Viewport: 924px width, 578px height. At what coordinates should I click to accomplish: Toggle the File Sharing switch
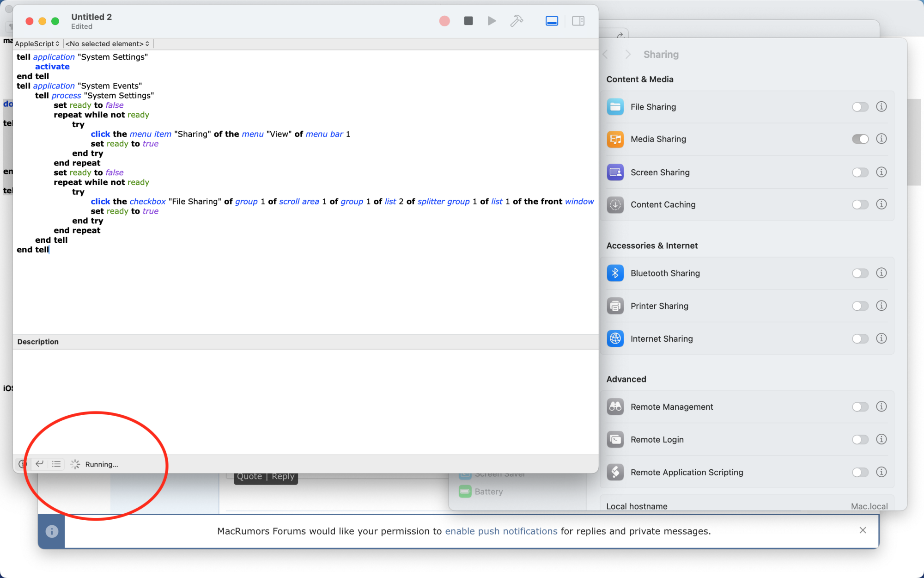tap(860, 106)
